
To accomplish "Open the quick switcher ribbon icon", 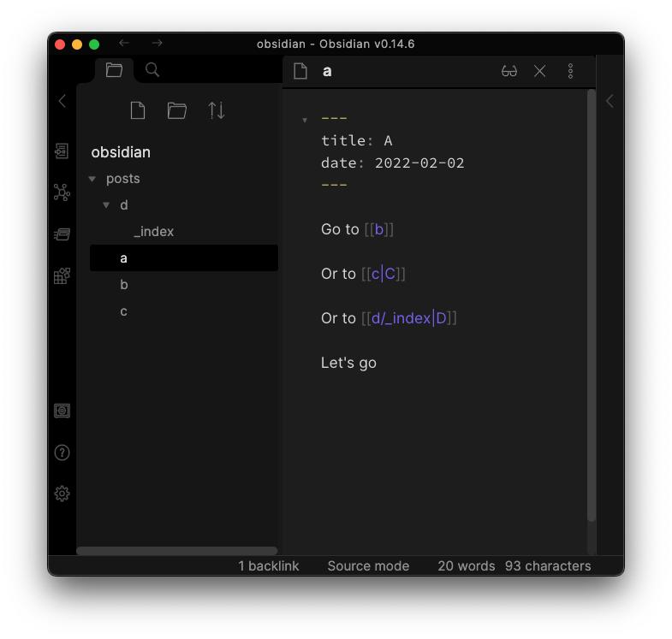I will 62,151.
